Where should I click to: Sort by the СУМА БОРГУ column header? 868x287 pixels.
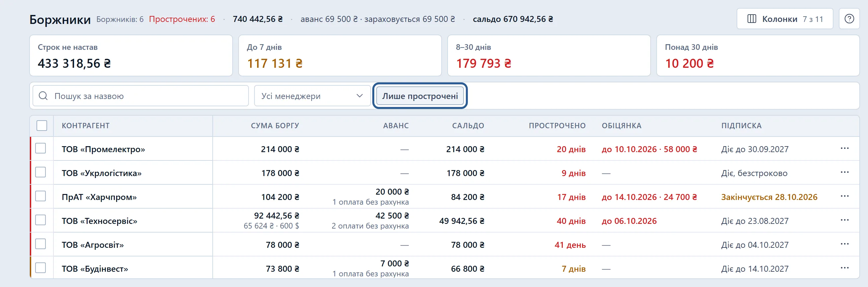coord(275,126)
